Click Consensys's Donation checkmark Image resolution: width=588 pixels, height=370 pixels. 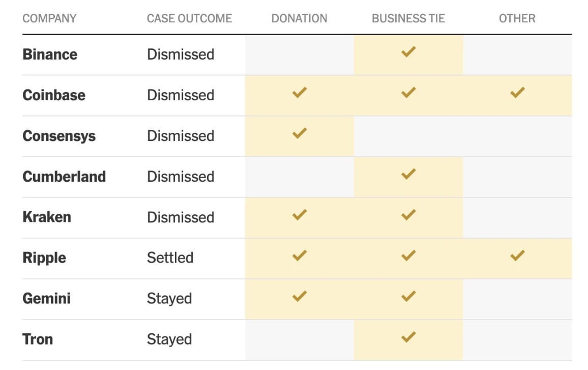[x=300, y=133]
